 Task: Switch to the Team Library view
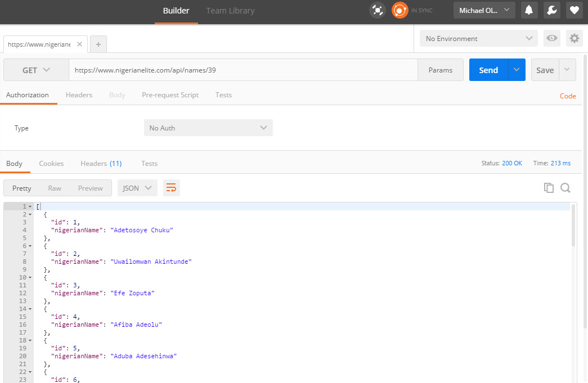(230, 10)
